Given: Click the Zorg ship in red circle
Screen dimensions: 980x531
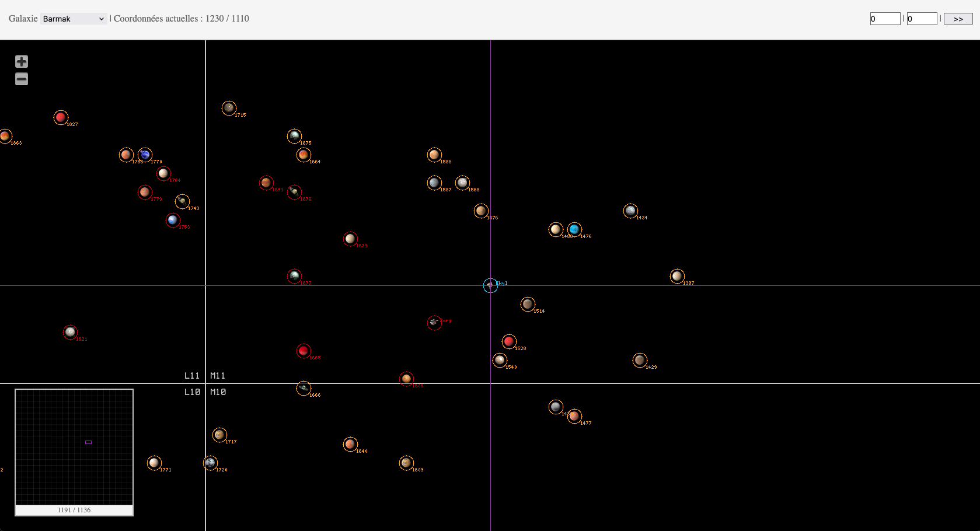Looking at the screenshot, I should (434, 323).
